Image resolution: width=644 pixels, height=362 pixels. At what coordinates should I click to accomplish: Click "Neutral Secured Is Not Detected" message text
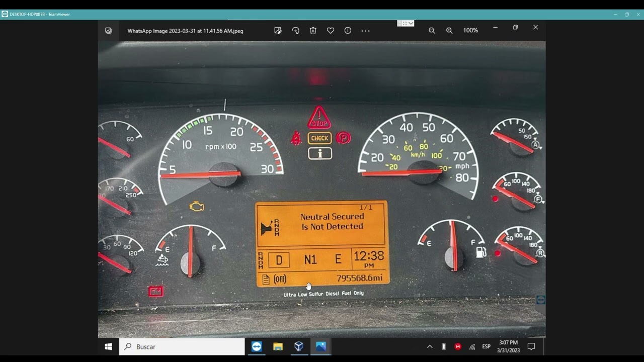[x=332, y=222]
